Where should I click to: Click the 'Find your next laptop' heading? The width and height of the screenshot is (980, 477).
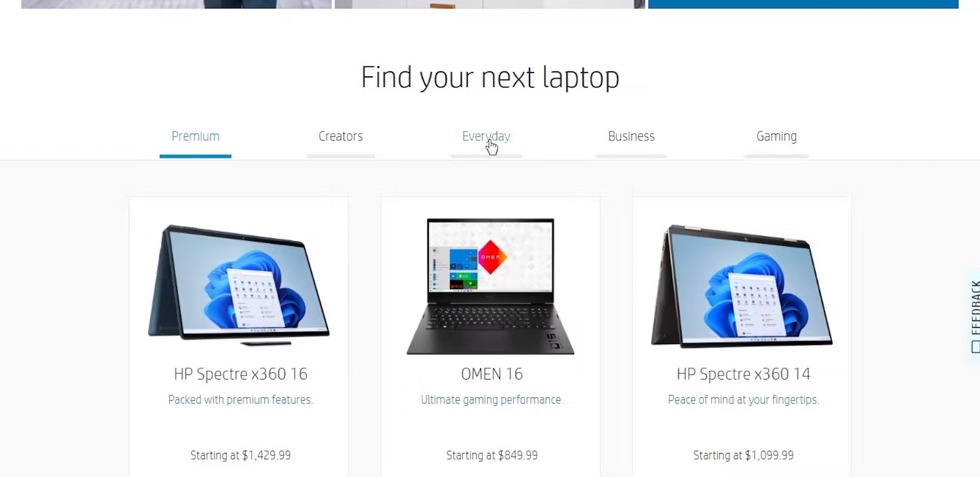click(x=490, y=77)
